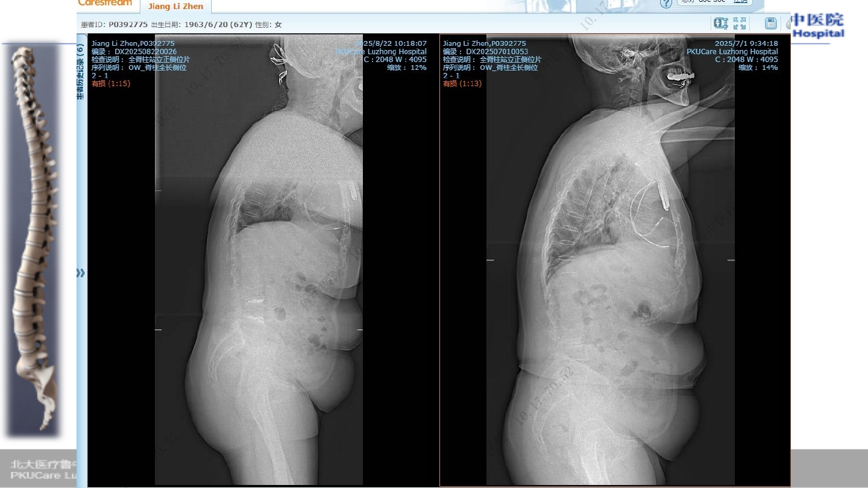Click the 缩放: 12% zoom readout
The image size is (868, 488).
click(x=406, y=67)
